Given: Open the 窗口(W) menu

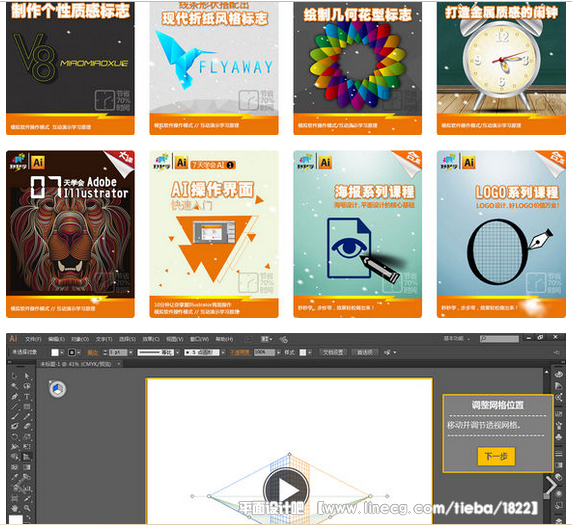Looking at the screenshot, I should [199, 339].
